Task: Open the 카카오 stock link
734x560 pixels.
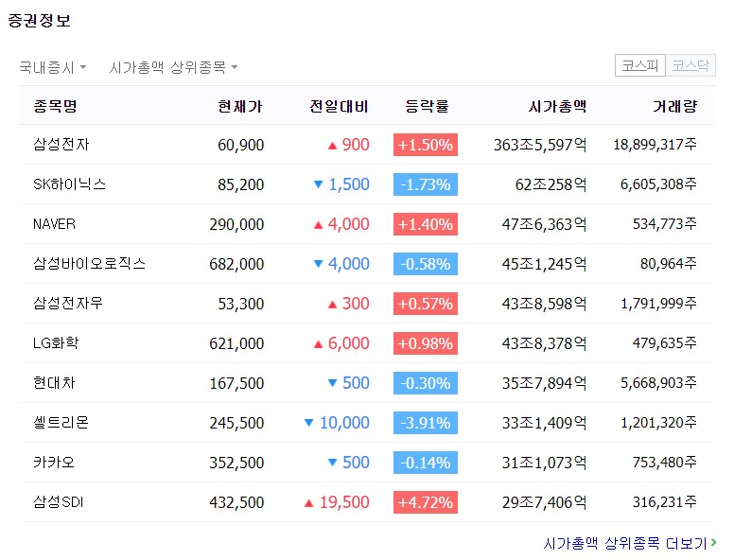Action: pyautogui.click(x=54, y=463)
